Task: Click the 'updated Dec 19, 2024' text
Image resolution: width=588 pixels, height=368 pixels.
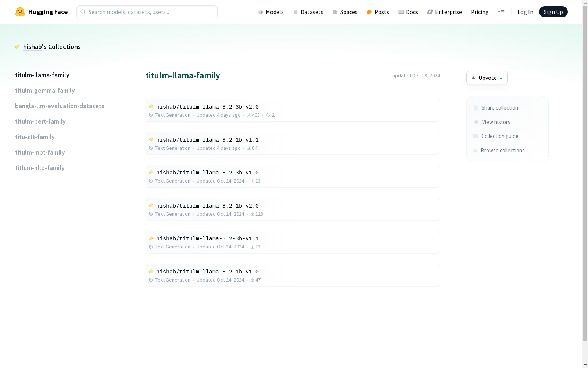Action: click(416, 75)
